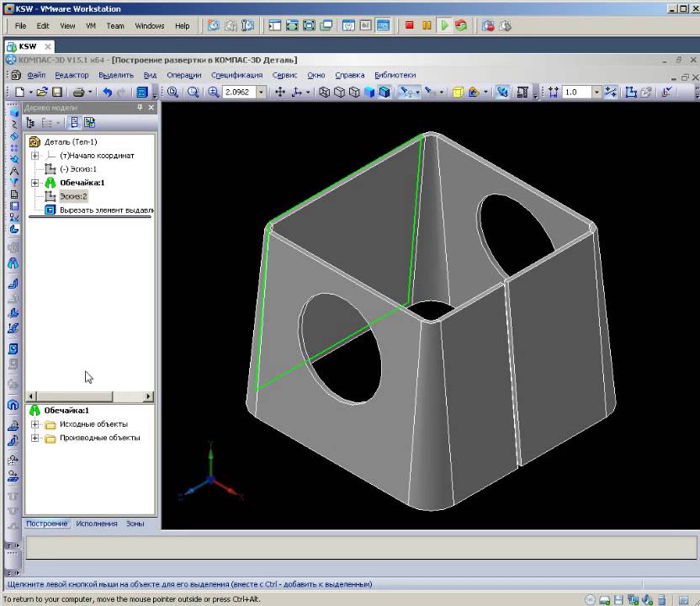
Task: Expand the Исходные объекты folder
Action: [x=34, y=424]
